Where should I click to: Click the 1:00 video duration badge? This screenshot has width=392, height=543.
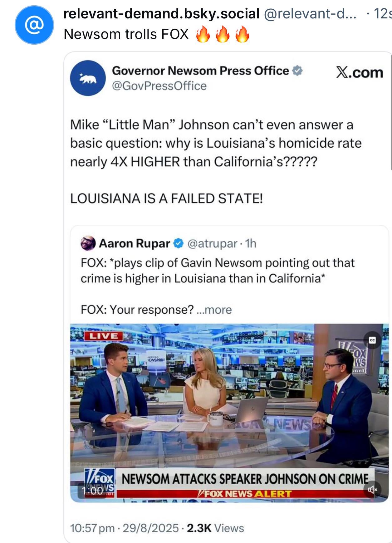point(92,491)
